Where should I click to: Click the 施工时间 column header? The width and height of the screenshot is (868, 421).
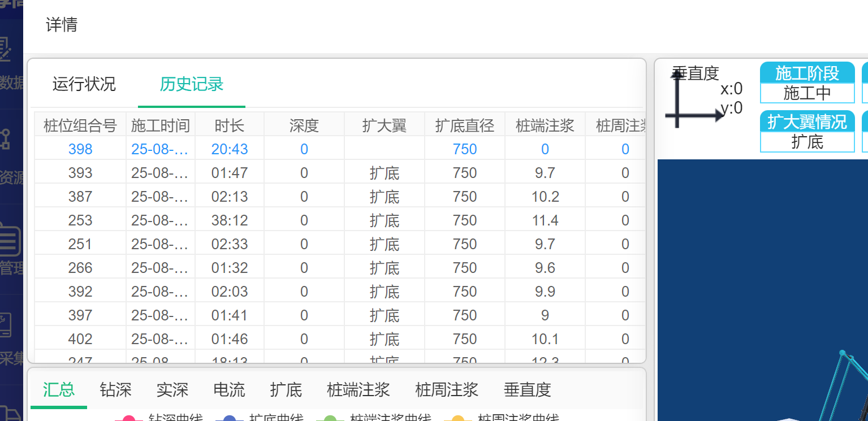pyautogui.click(x=160, y=125)
